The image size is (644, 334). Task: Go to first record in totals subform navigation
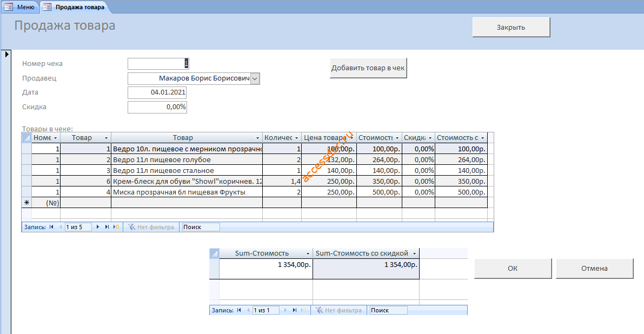pyautogui.click(x=239, y=310)
